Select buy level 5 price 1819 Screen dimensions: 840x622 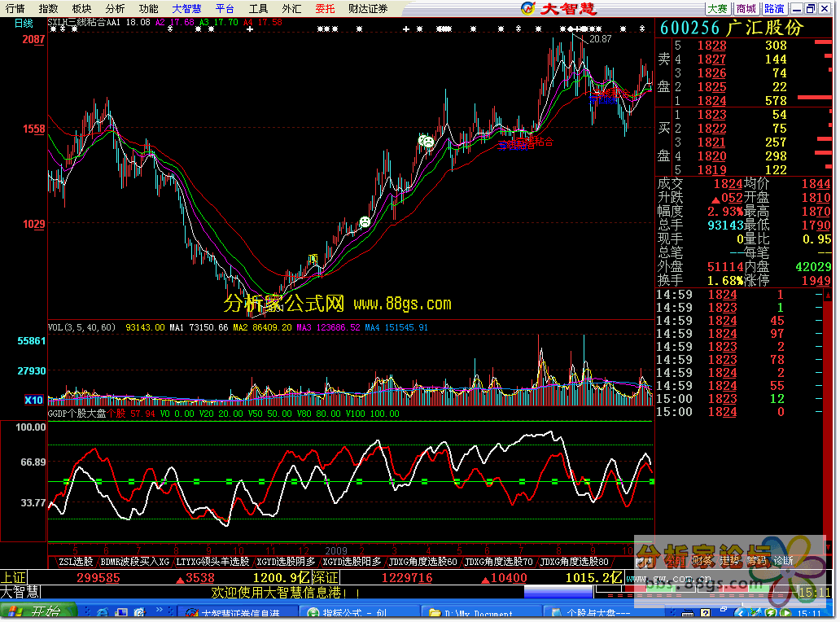tap(711, 170)
